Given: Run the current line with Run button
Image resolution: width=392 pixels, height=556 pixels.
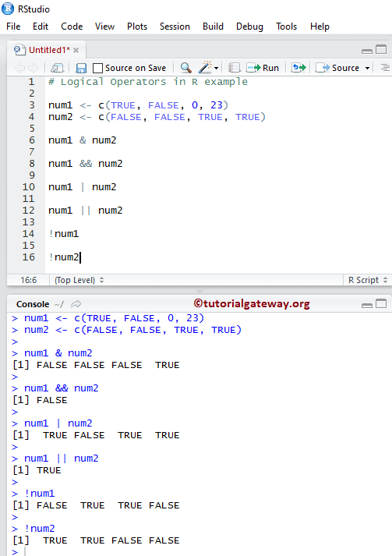Looking at the screenshot, I should 263,67.
